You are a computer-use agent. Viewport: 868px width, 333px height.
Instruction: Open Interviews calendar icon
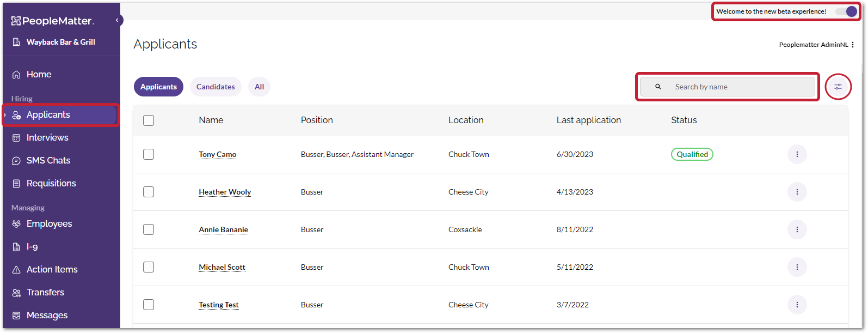point(16,138)
